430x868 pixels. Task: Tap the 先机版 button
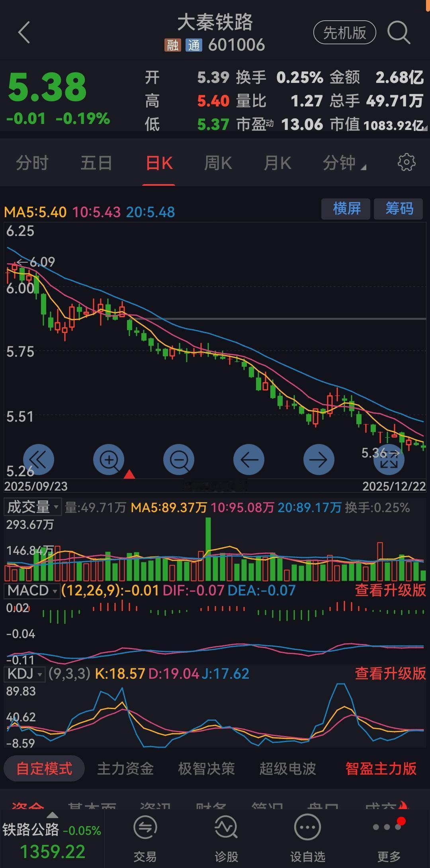pos(345,33)
